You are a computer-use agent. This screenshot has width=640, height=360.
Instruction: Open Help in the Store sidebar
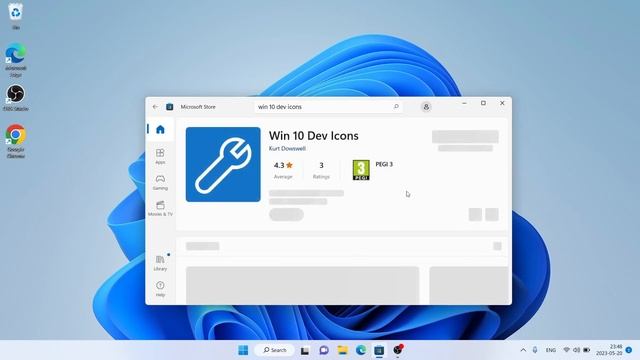click(x=160, y=289)
